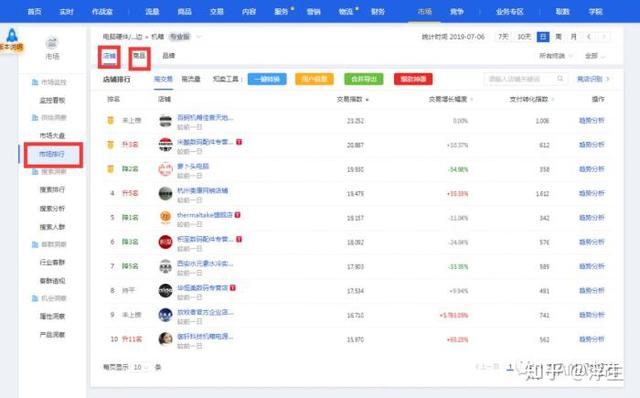Open 搜索人群 in sidebar

(52, 227)
